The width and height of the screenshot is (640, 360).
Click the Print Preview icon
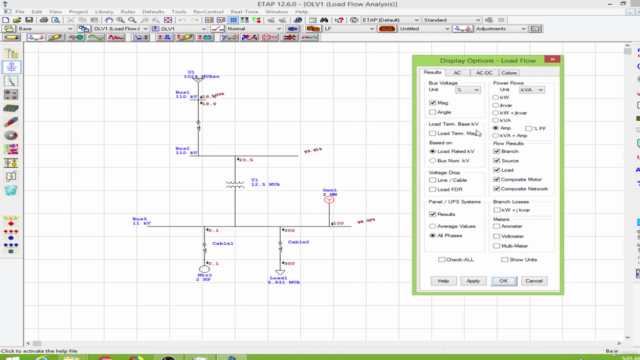tap(56, 20)
